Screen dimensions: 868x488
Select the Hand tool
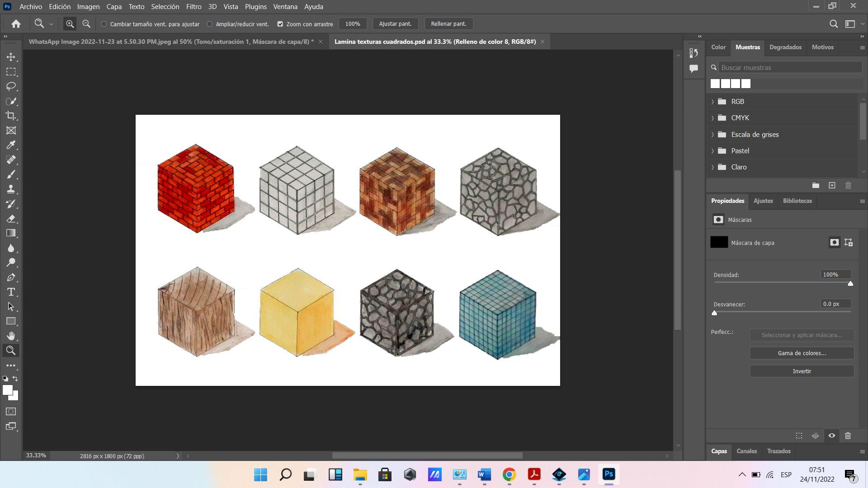tap(11, 336)
